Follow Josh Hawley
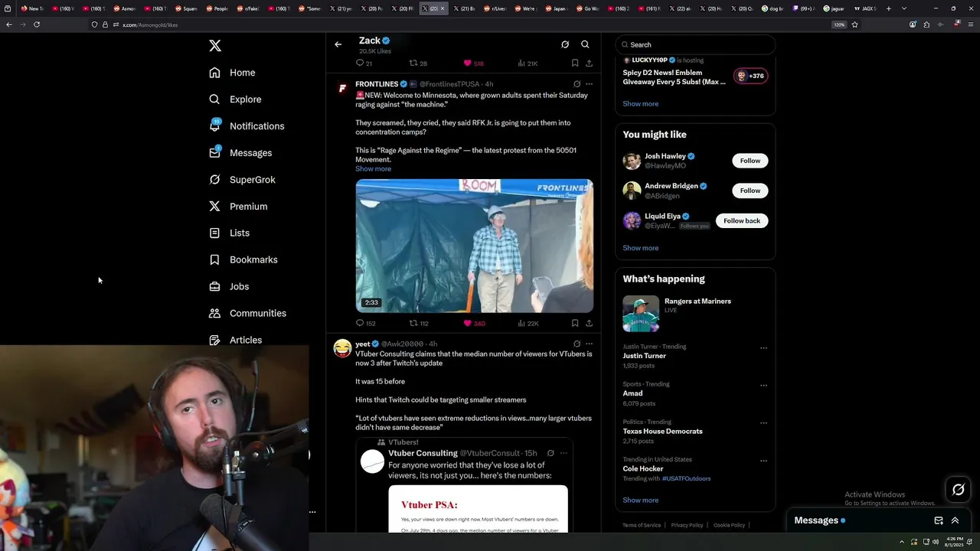Screen dimensions: 980x551 click(x=750, y=161)
